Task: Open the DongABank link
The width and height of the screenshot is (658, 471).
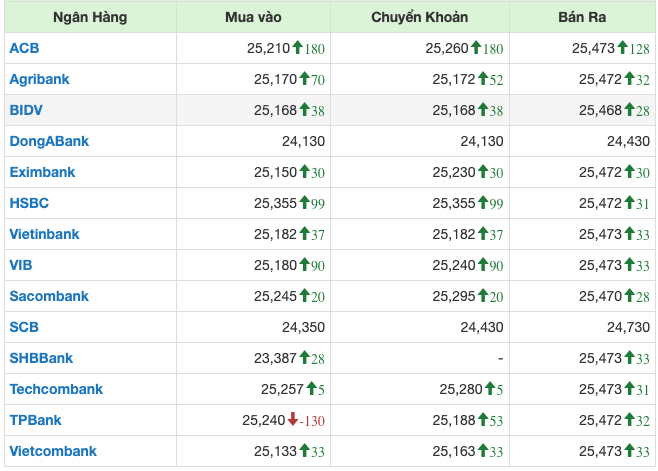Action: [49, 141]
